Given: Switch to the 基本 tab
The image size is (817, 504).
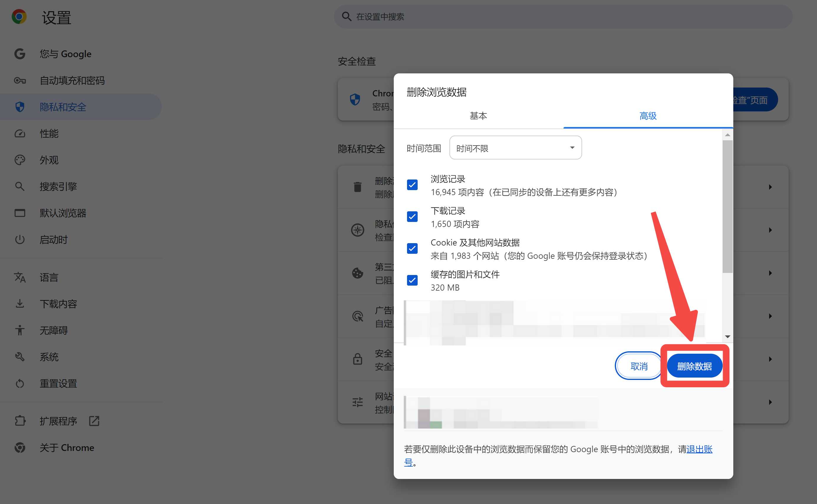Looking at the screenshot, I should coord(478,116).
